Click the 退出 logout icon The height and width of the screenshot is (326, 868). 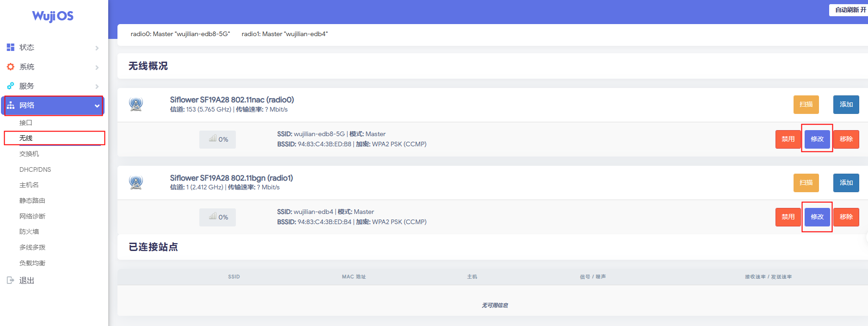tap(11, 280)
